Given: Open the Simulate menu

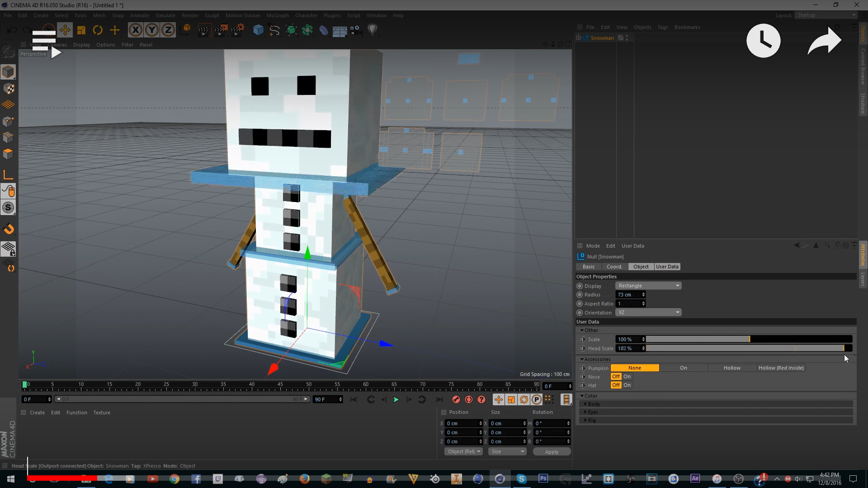Looking at the screenshot, I should click(165, 15).
